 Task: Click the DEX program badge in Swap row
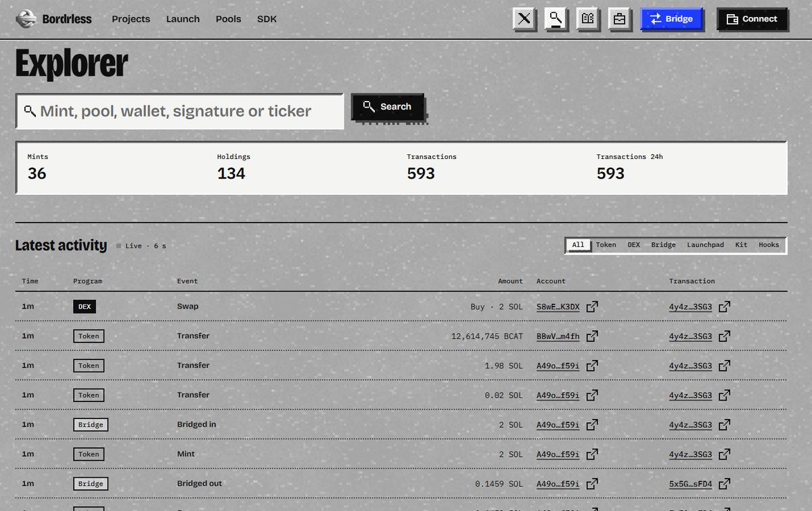point(85,307)
